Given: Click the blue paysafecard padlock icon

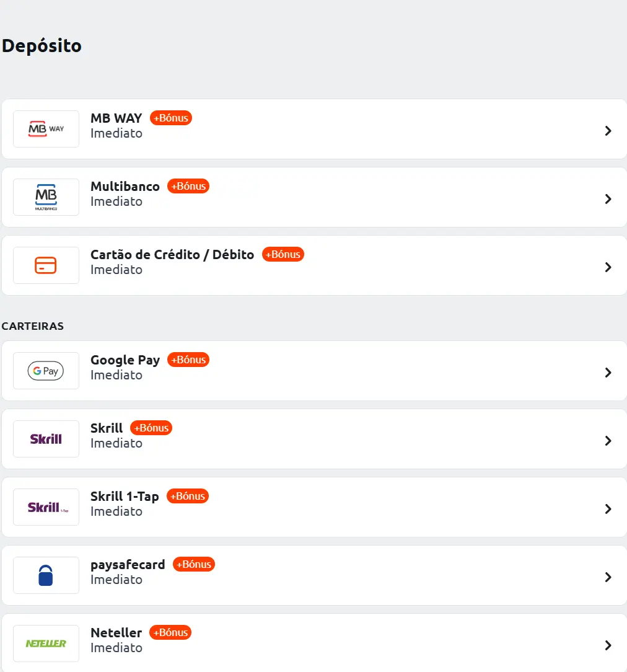Looking at the screenshot, I should [46, 575].
